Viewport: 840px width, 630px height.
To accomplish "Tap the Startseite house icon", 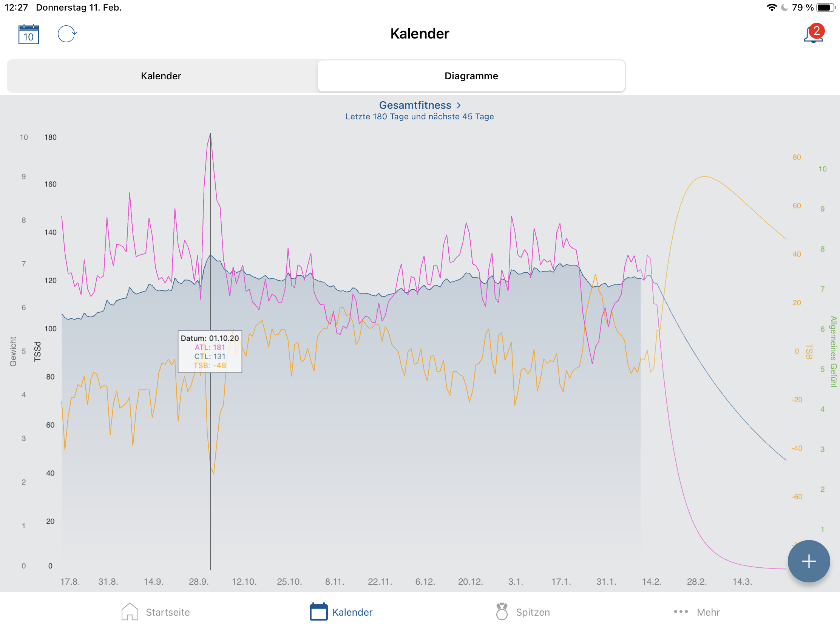I will 130,612.
